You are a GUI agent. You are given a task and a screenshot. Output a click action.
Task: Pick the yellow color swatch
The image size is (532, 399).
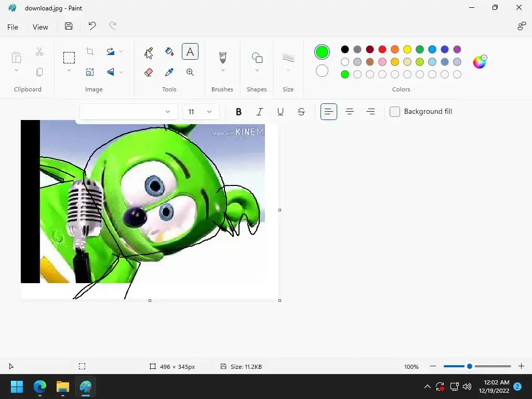(407, 49)
